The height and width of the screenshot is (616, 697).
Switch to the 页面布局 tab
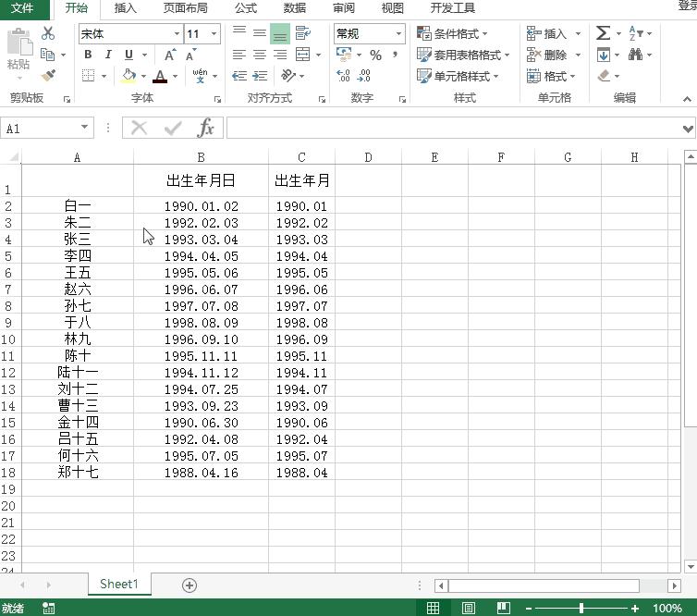[x=186, y=8]
